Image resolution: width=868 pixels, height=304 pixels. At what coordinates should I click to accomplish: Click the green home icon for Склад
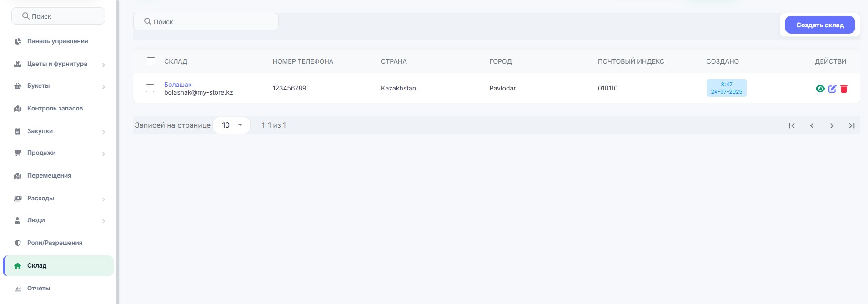(18, 266)
